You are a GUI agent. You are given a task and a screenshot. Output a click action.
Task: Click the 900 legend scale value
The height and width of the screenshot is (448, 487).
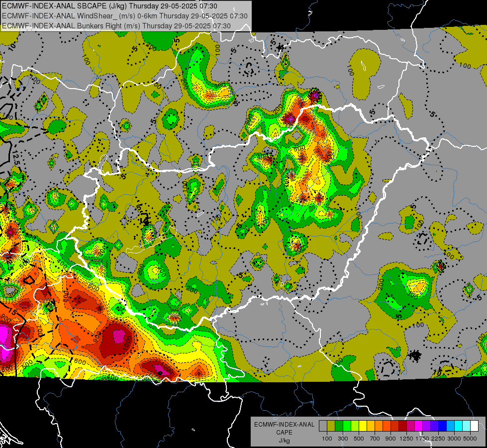pyautogui.click(x=390, y=439)
